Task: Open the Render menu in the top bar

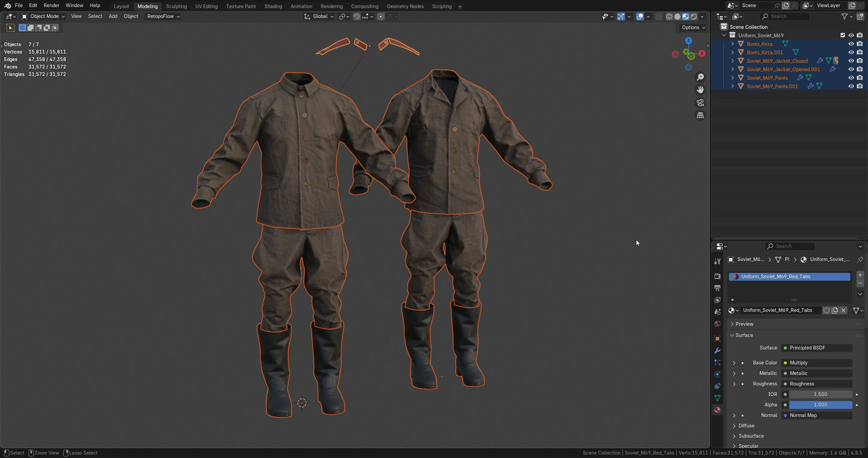Action: [51, 5]
